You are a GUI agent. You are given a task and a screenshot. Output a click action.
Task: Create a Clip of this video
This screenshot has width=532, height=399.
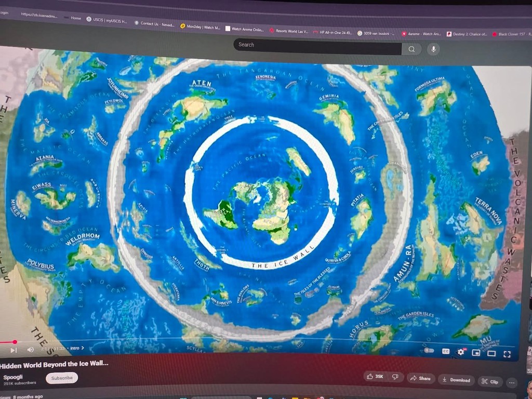pyautogui.click(x=490, y=382)
